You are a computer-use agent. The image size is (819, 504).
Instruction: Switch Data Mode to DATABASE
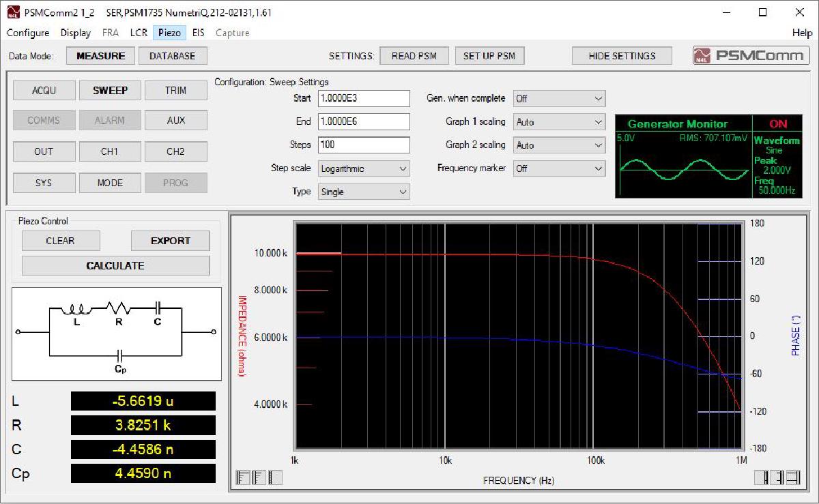172,55
